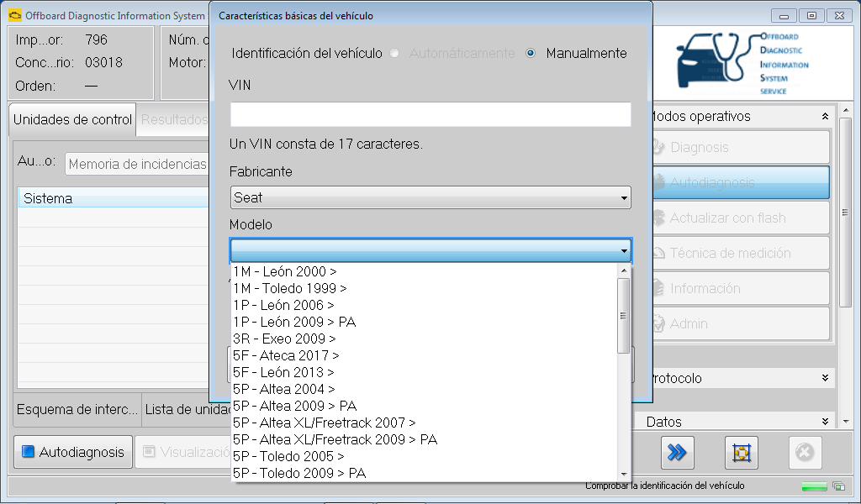The width and height of the screenshot is (861, 504).
Task: Click the Sistema column header
Action: point(114,198)
